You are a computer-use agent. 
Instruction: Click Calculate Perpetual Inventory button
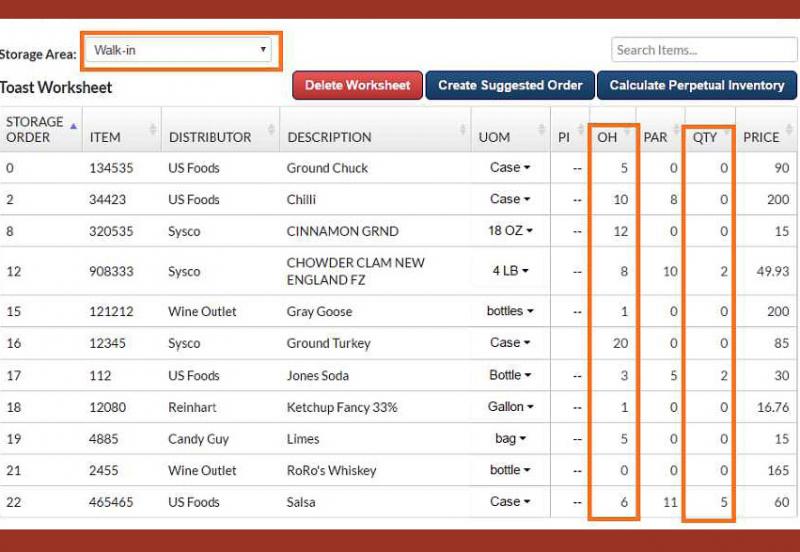(x=697, y=85)
